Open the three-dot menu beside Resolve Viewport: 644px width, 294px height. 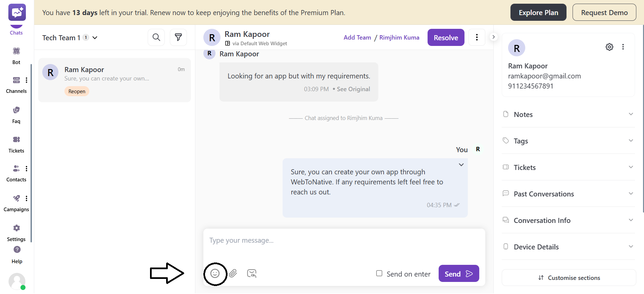[x=477, y=37]
